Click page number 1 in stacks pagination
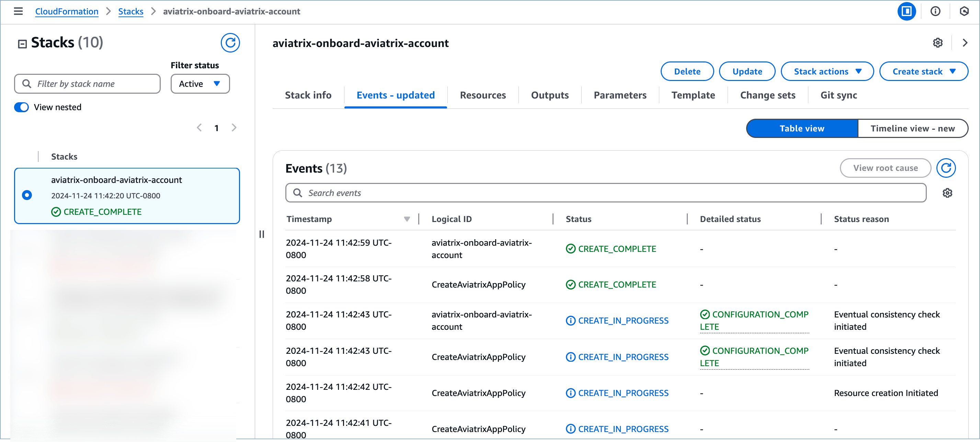Image resolution: width=980 pixels, height=442 pixels. click(216, 128)
